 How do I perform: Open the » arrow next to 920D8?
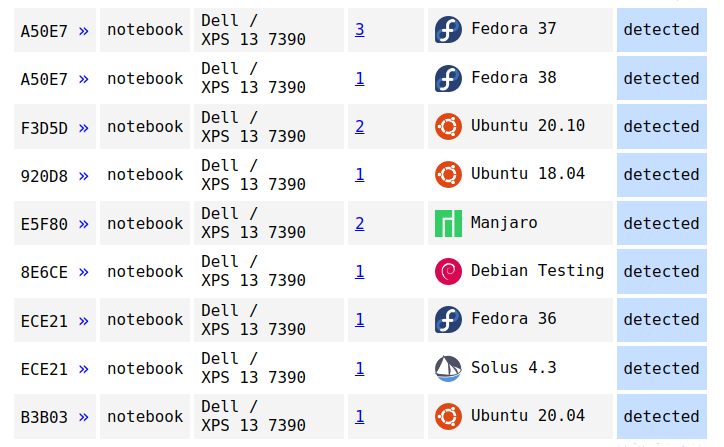point(83,175)
